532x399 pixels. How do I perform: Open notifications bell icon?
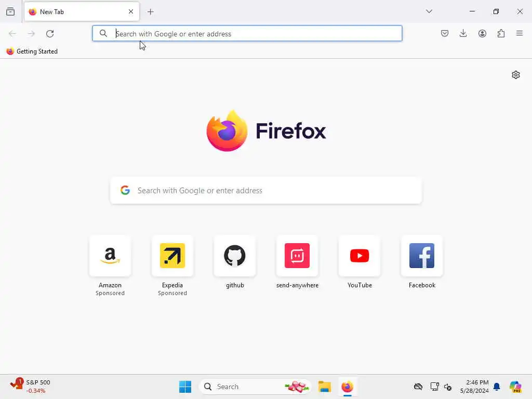(497, 387)
